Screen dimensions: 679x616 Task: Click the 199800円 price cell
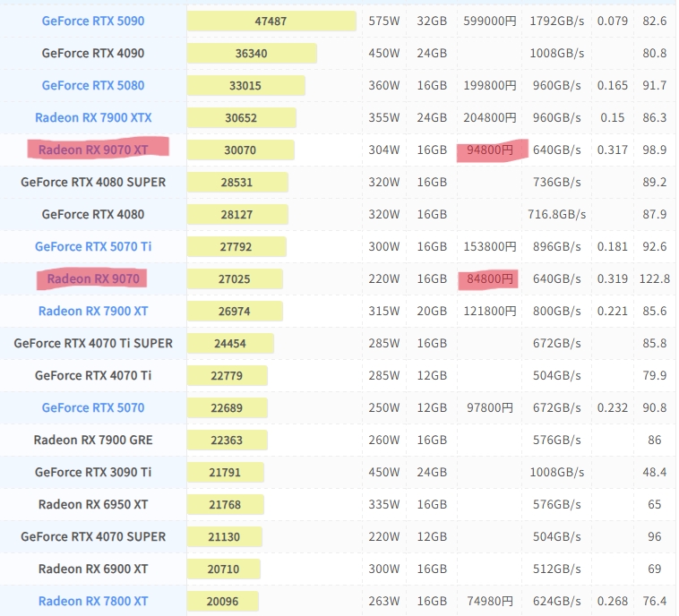point(490,85)
